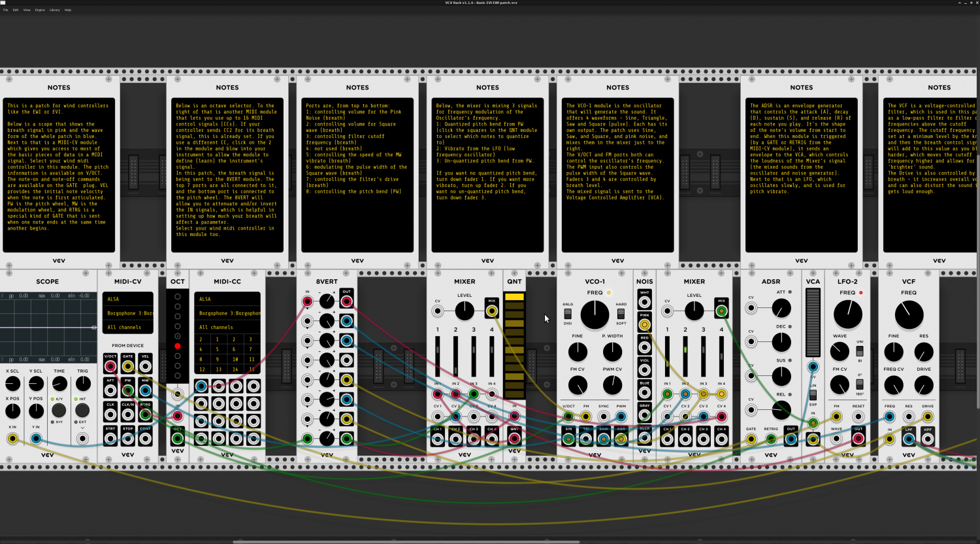Select the top octave radio in OCT module

pyautogui.click(x=178, y=297)
